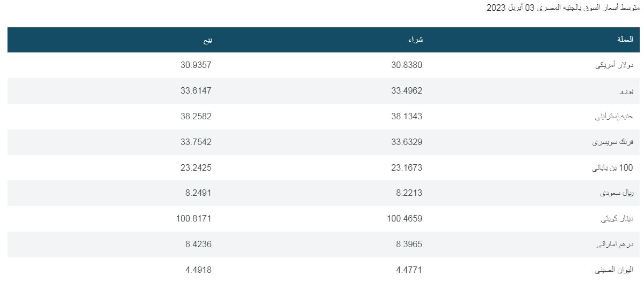
Task: Click the Chinese yuan sell rate 4.4918
Action: click(x=198, y=270)
